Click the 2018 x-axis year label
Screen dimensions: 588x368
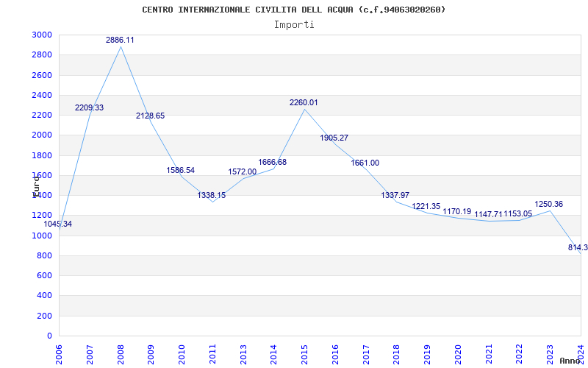[x=397, y=355]
